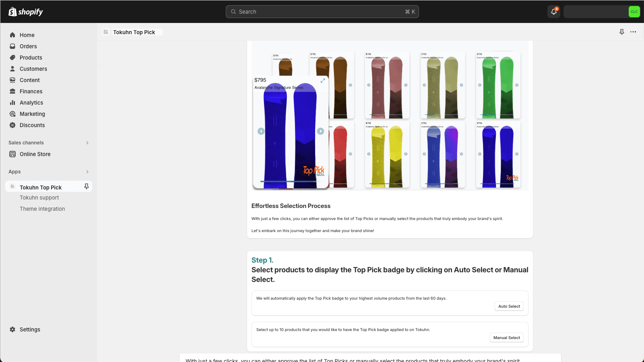Open the more actions menu with three dots

[x=633, y=32]
